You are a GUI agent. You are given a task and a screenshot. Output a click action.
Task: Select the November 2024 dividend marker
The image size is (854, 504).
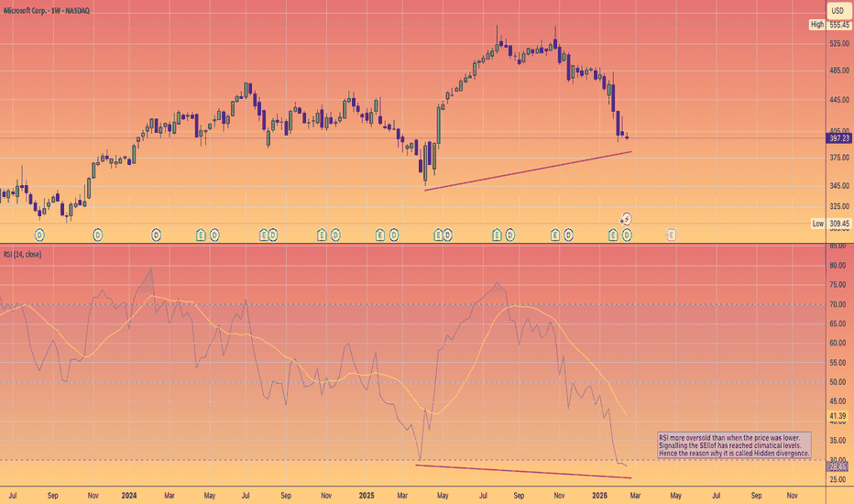coord(335,235)
